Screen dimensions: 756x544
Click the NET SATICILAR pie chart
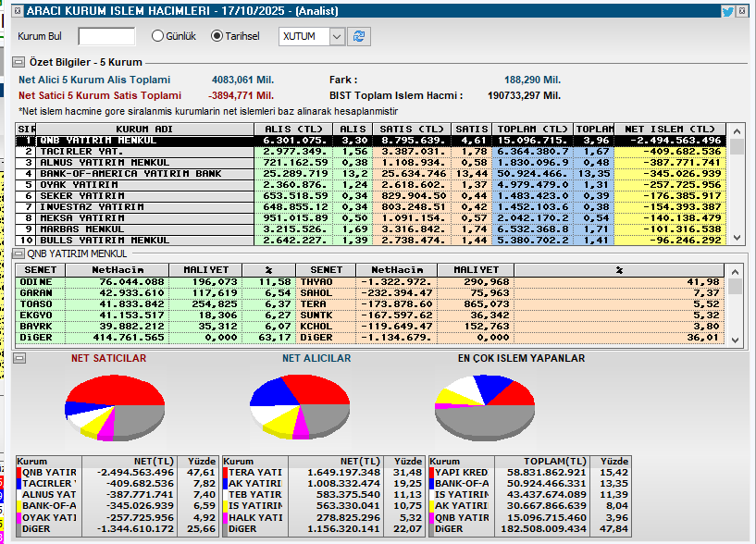coord(115,407)
